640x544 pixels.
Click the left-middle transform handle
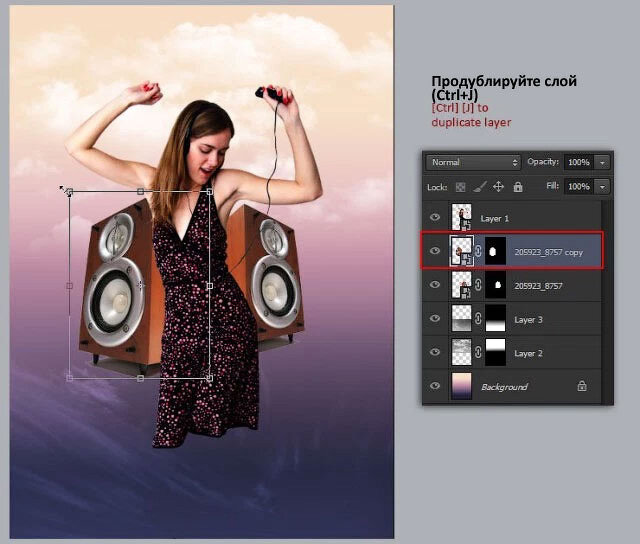coord(69,286)
